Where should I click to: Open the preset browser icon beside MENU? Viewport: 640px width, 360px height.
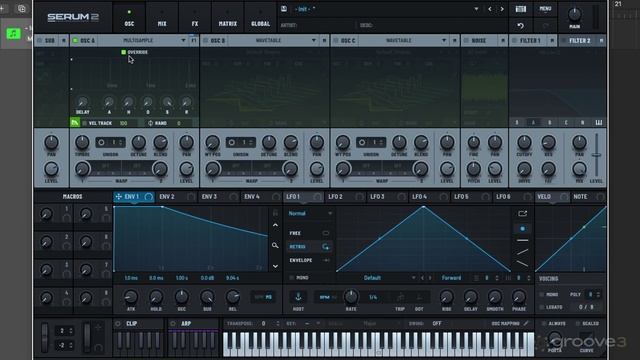520,9
